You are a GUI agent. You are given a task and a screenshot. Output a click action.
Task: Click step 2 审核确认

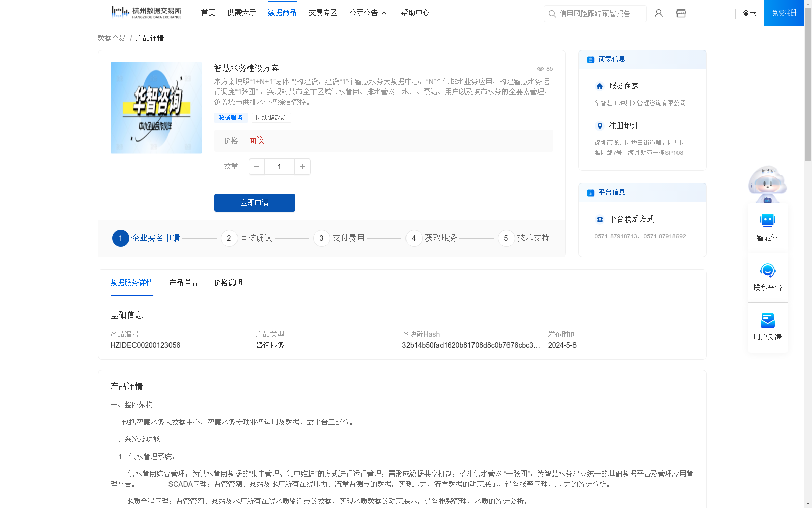tap(247, 238)
